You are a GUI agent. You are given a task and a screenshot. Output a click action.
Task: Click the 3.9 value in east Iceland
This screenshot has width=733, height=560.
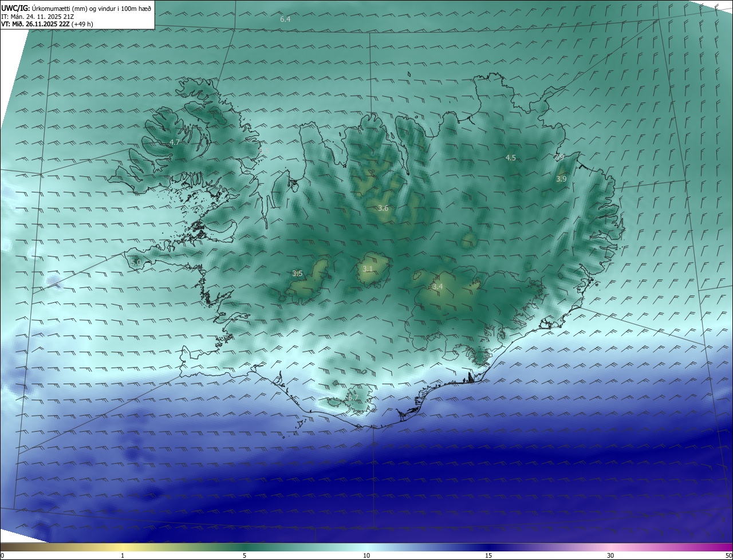pyautogui.click(x=561, y=179)
